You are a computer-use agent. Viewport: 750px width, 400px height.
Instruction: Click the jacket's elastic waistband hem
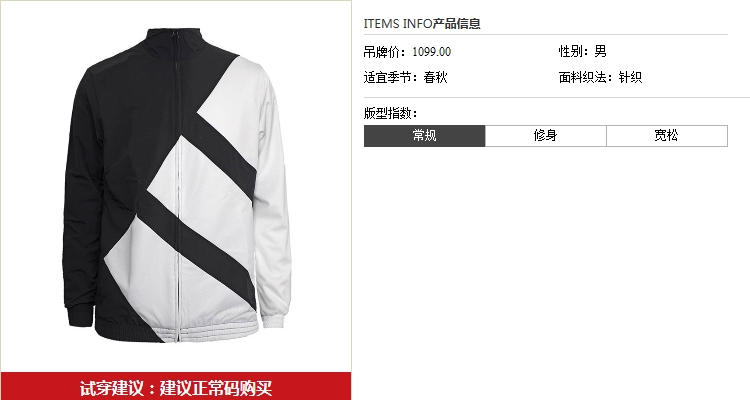tap(177, 330)
